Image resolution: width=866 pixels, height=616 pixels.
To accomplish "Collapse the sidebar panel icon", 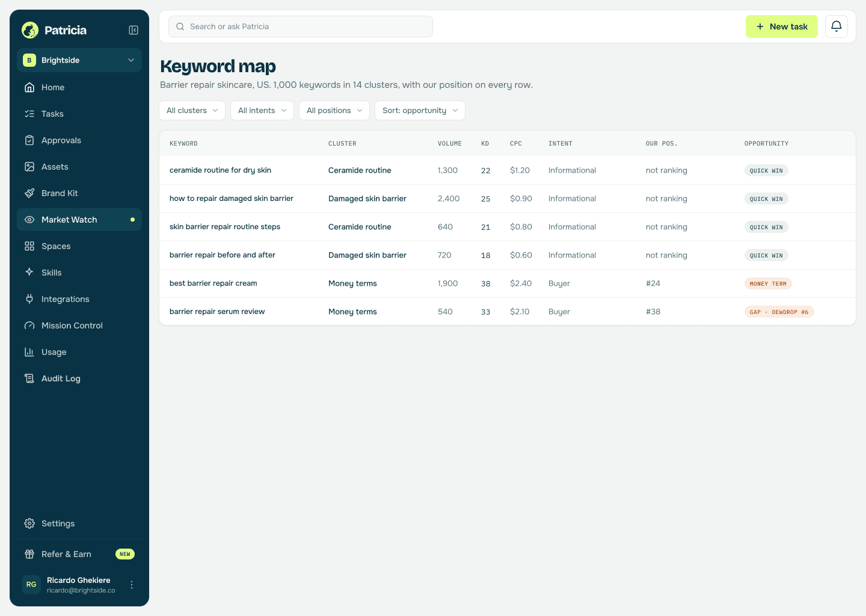I will coord(134,30).
